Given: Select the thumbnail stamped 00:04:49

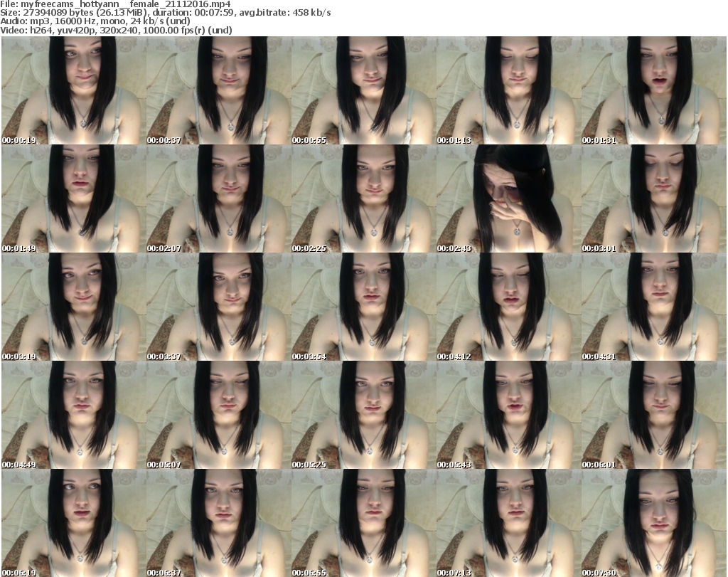Looking at the screenshot, I should coord(74,415).
